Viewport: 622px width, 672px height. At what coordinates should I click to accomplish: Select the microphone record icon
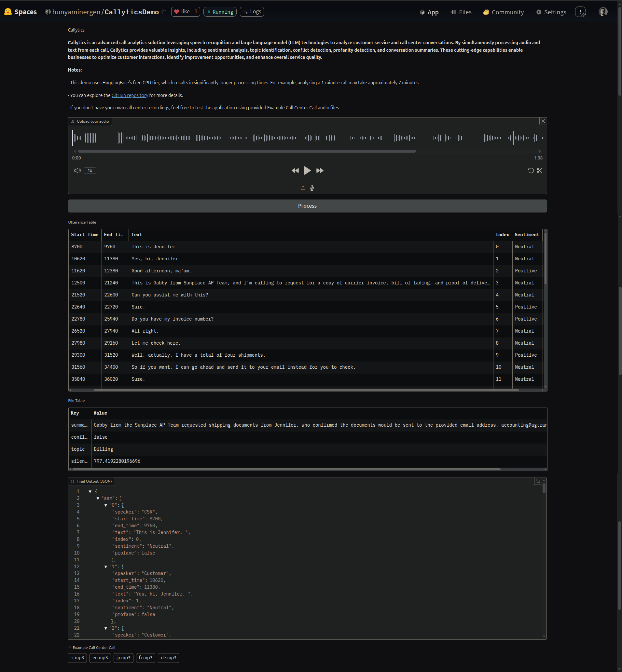click(x=312, y=188)
